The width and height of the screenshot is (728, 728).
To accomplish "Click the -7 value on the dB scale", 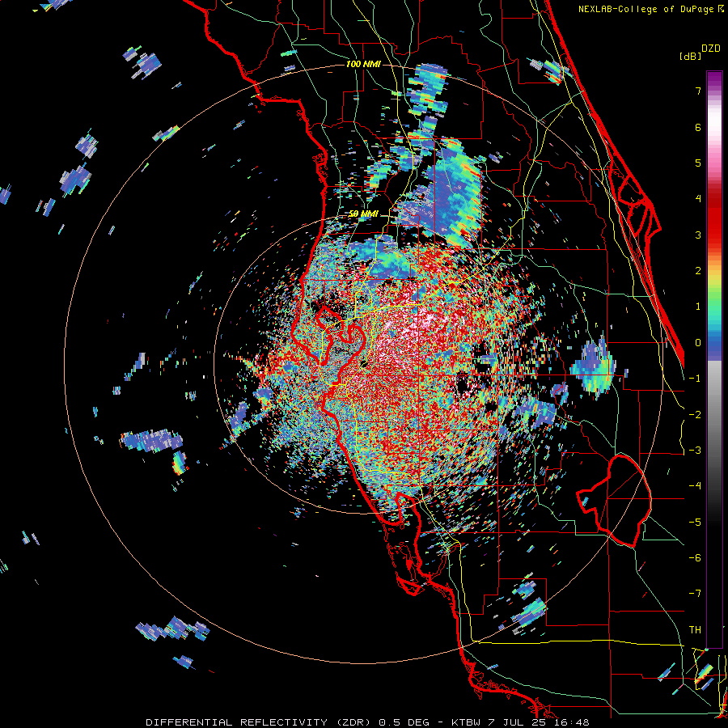I will (x=695, y=594).
